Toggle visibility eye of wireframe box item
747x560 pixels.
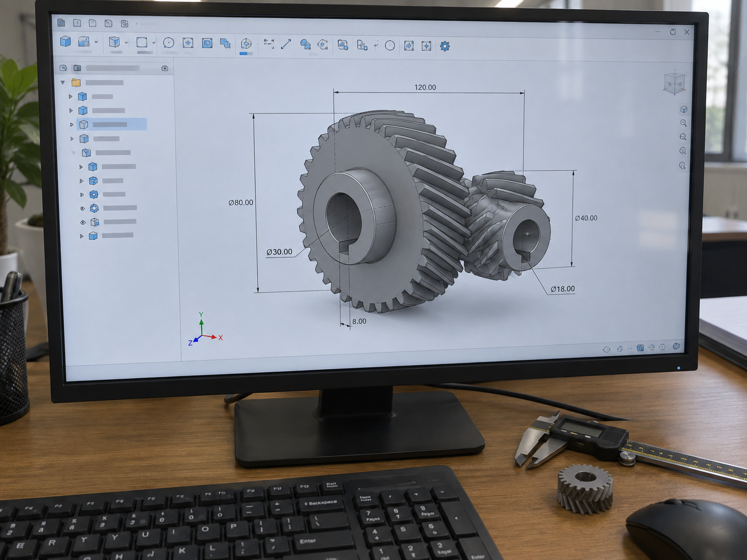[x=83, y=222]
